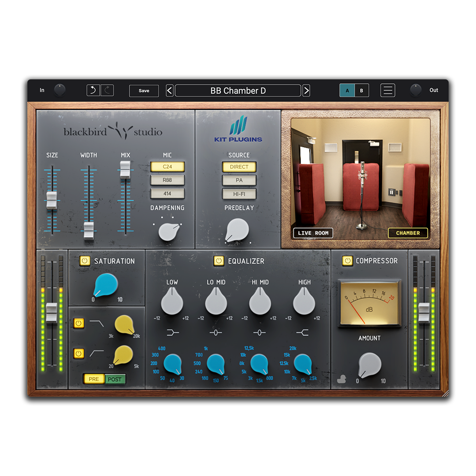Toggle the Equalizer power button
This screenshot has width=476, height=476.
(x=219, y=261)
